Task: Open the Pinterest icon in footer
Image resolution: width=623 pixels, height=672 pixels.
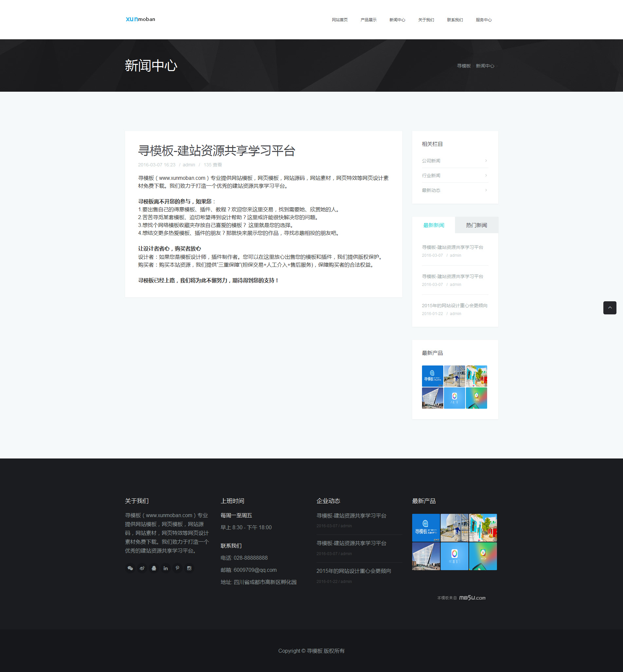Action: pyautogui.click(x=177, y=568)
